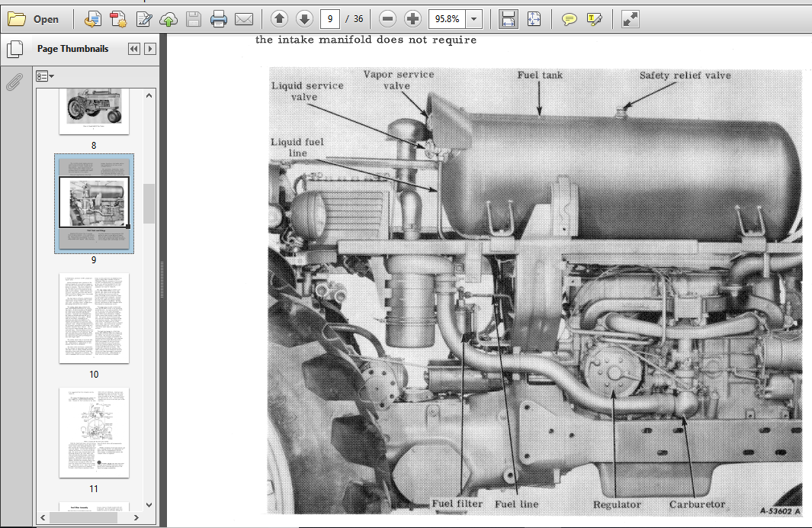
Task: Select the page 10 thumbnail
Action: 94,317
